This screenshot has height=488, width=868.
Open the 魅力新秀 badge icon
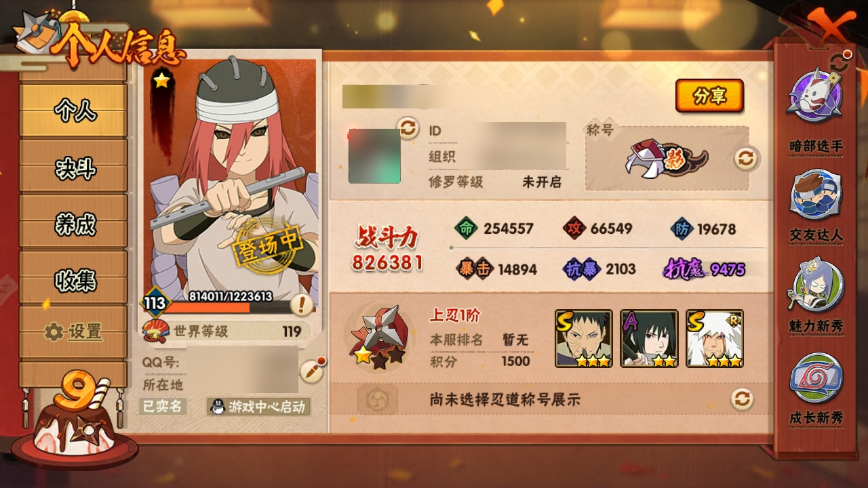(x=816, y=284)
